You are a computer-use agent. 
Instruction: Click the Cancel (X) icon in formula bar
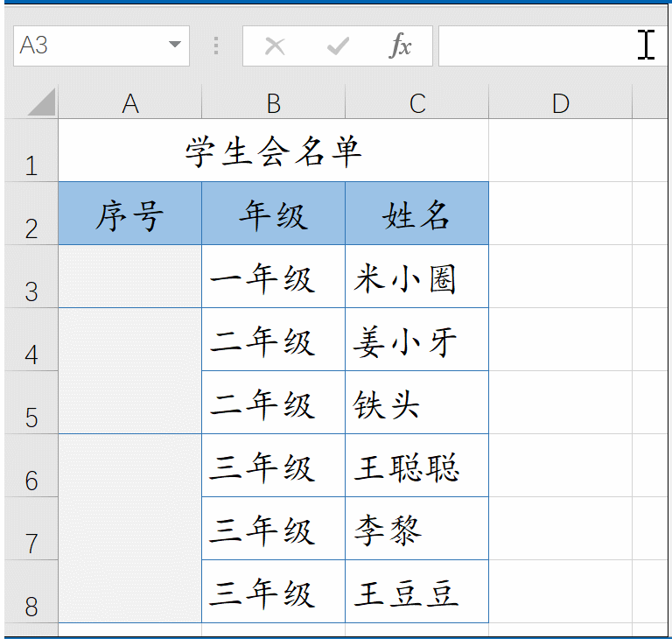pyautogui.click(x=275, y=46)
